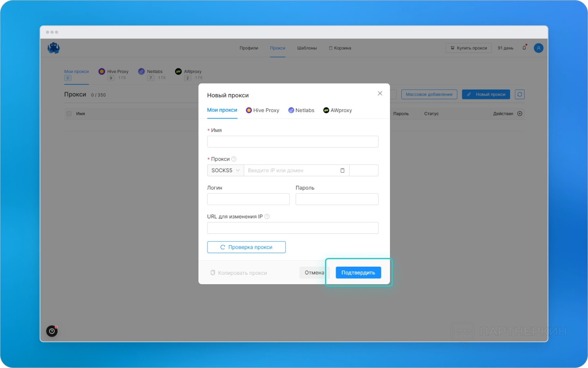This screenshot has height=368, width=588.
Task: Click the Подтвердить button
Action: tap(358, 273)
